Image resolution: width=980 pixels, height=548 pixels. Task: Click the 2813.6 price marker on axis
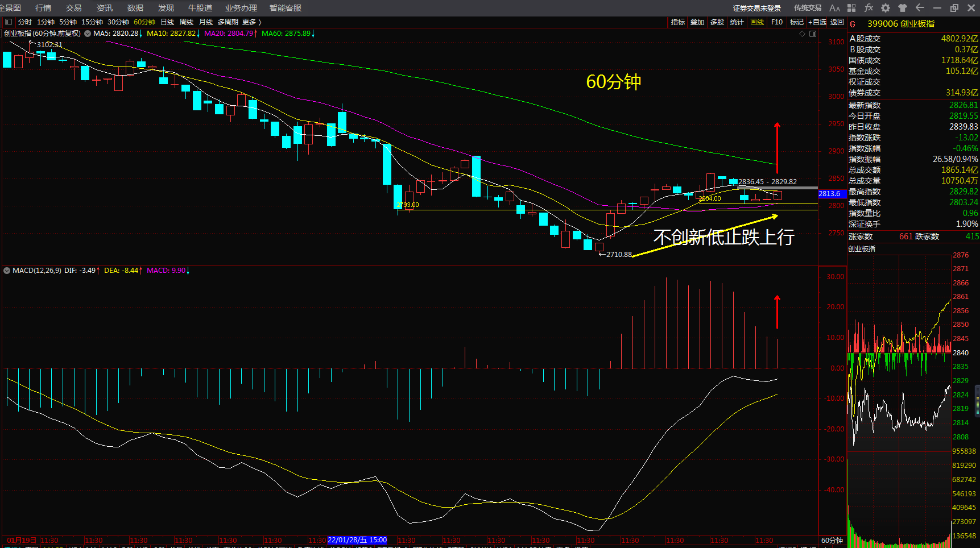tap(829, 194)
